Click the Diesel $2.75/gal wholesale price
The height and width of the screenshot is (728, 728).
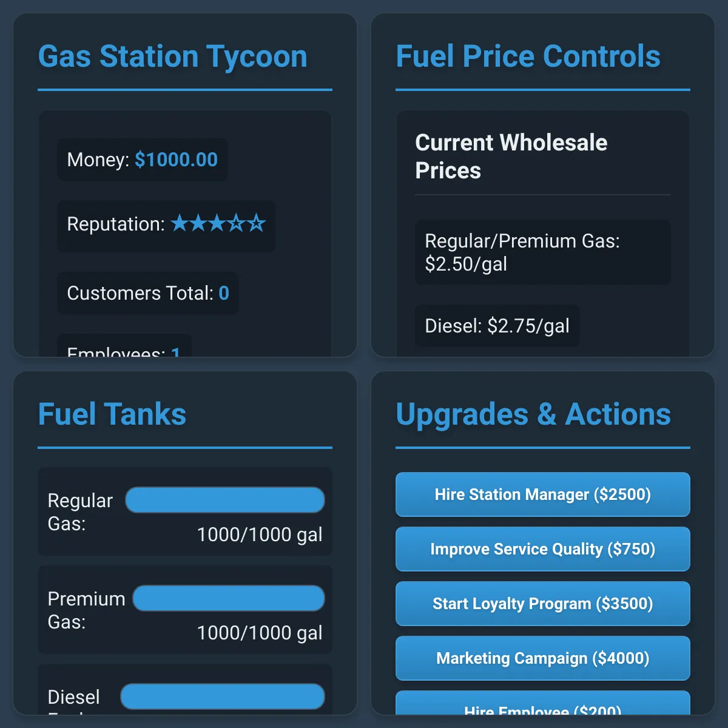[x=497, y=326]
